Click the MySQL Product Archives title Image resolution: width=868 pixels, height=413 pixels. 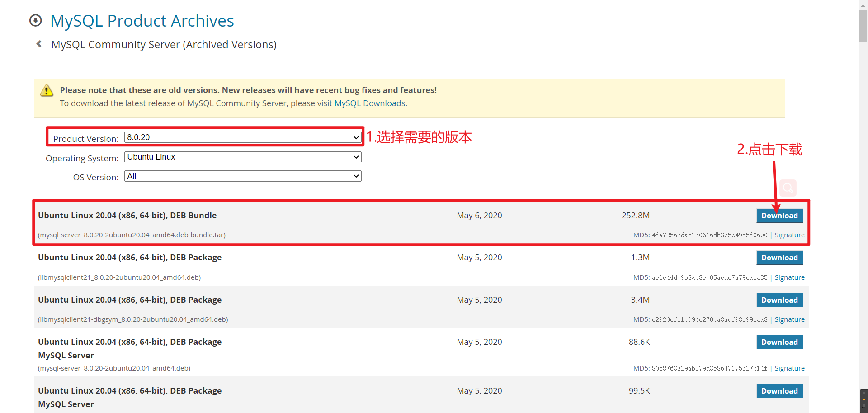142,20
